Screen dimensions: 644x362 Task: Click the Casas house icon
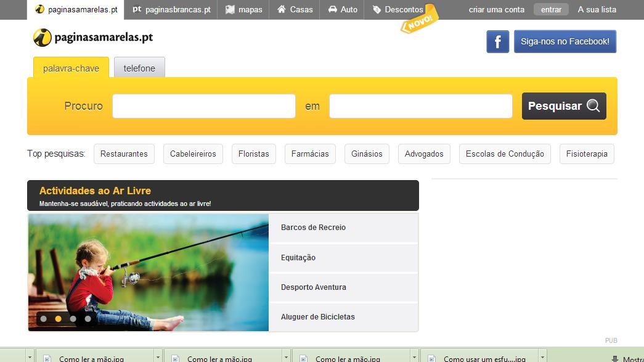(x=282, y=9)
